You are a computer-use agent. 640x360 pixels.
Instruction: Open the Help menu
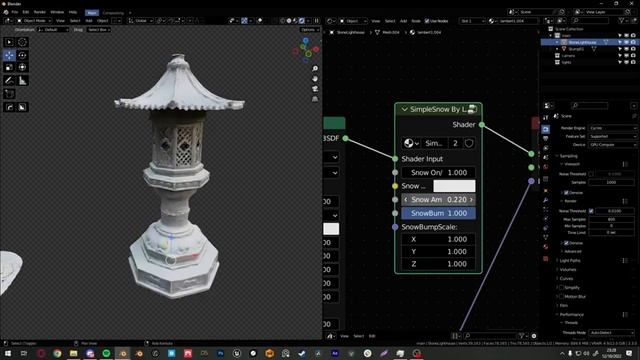click(73, 12)
